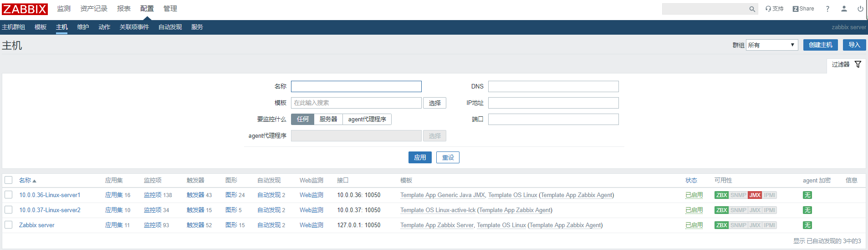The image size is (868, 250).
Task: Focus the 端口 filter input
Action: coord(553,120)
